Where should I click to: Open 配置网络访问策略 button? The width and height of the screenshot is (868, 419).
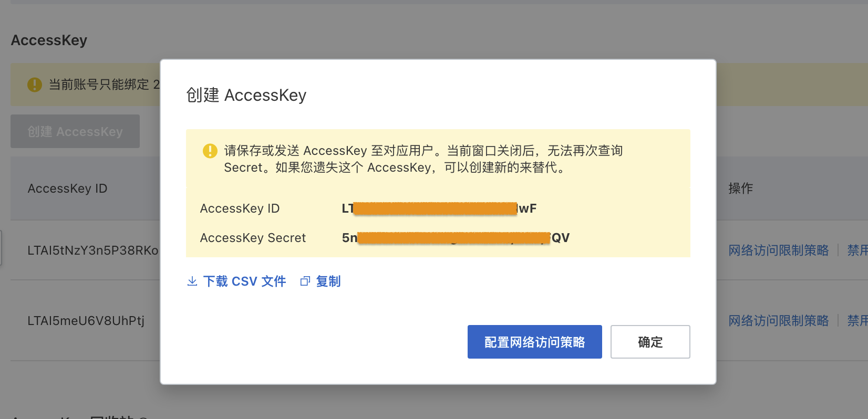tap(535, 342)
